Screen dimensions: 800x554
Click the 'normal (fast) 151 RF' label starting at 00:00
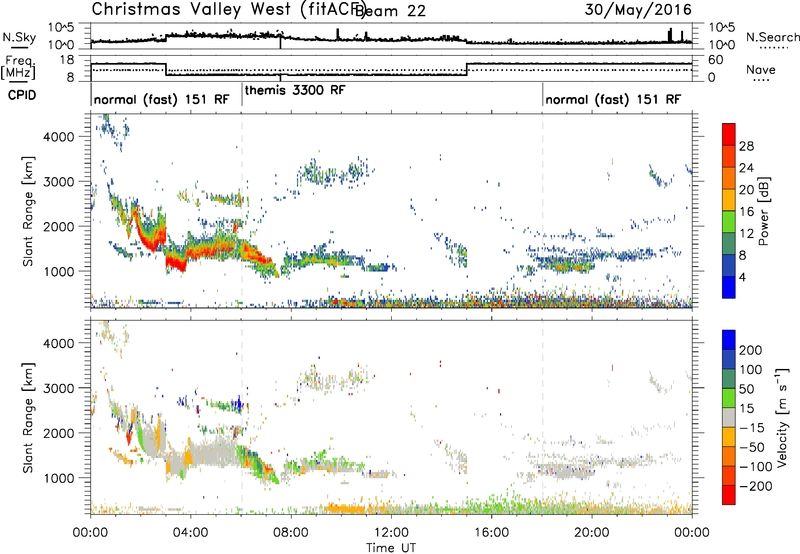(x=161, y=99)
